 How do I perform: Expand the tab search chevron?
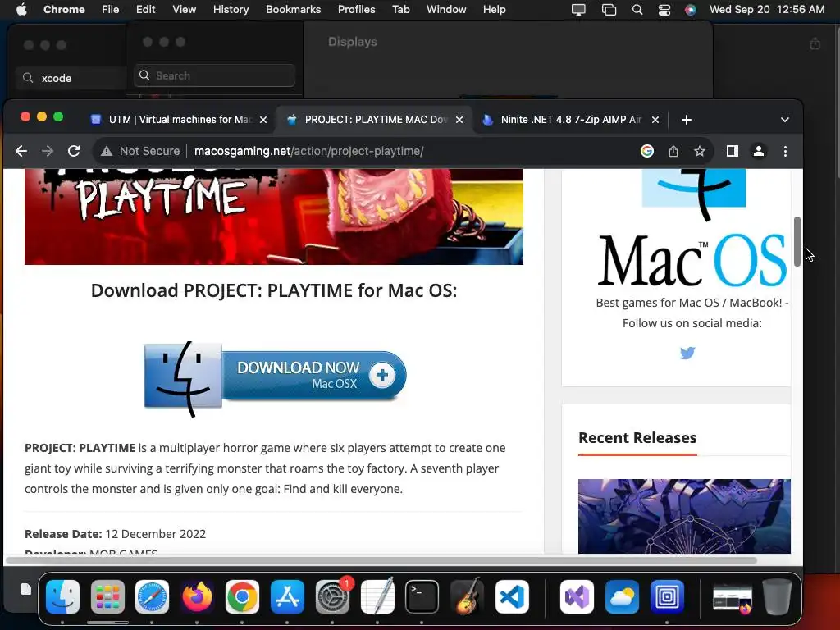tap(785, 120)
